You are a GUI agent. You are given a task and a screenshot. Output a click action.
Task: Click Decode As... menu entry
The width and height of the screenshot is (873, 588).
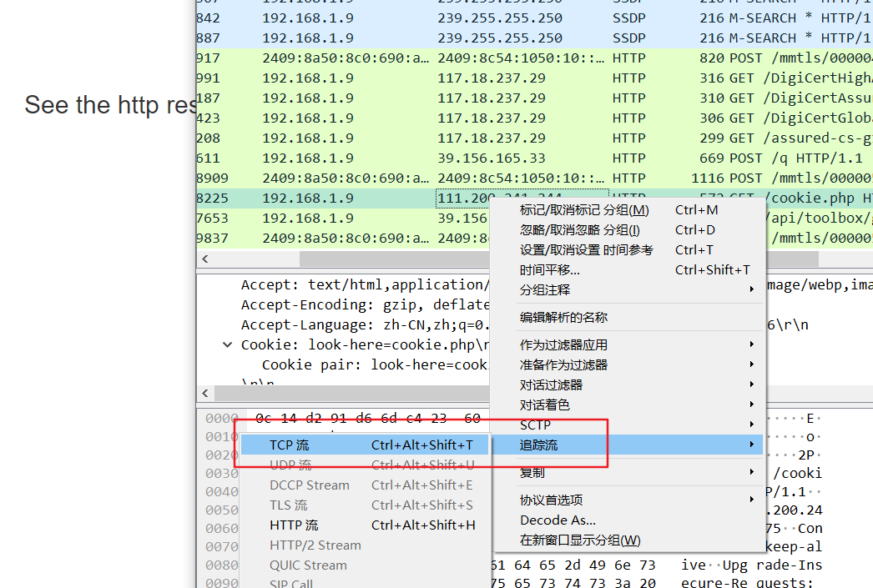[x=558, y=520]
